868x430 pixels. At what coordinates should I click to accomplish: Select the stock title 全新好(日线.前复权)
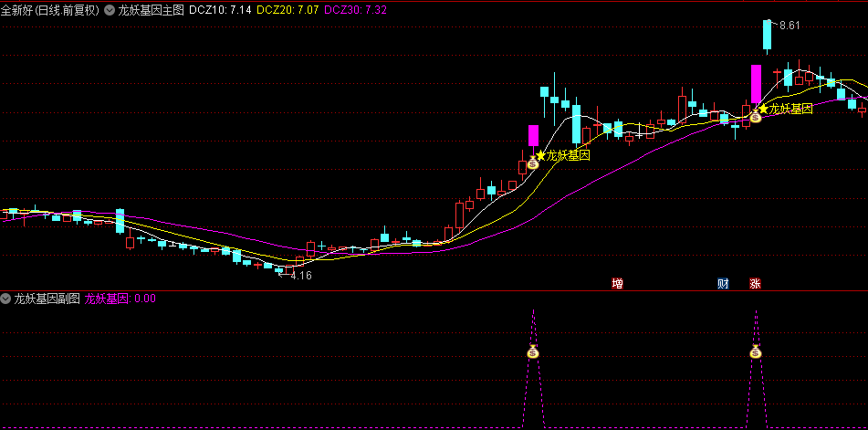50,10
